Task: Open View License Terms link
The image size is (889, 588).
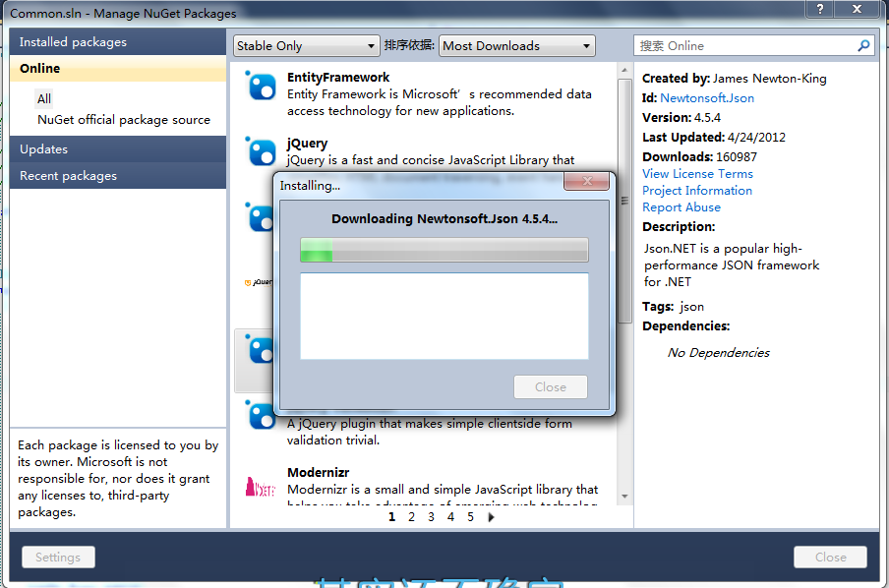Action: click(x=697, y=174)
